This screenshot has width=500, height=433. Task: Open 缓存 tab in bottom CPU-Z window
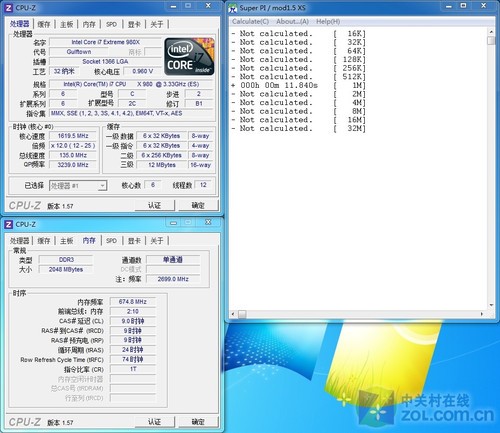(44, 241)
